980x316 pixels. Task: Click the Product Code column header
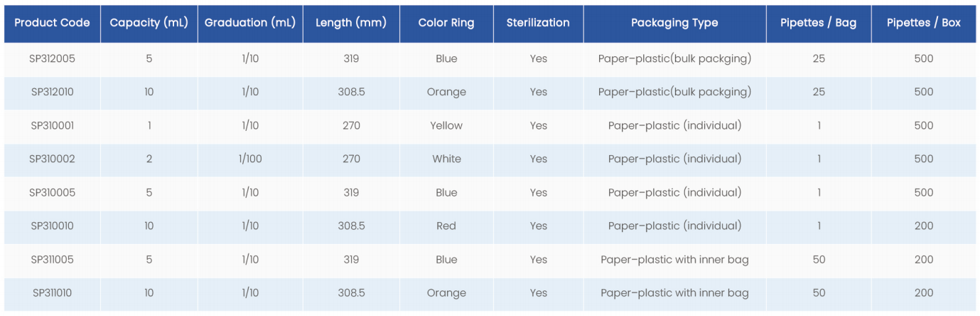pyautogui.click(x=52, y=23)
